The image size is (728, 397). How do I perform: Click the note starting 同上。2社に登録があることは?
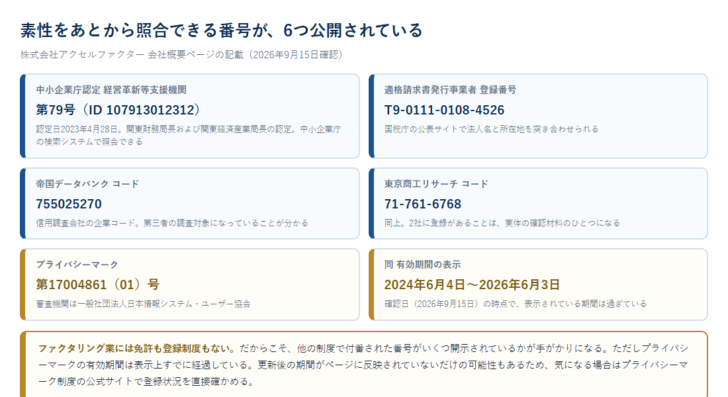pos(502,223)
